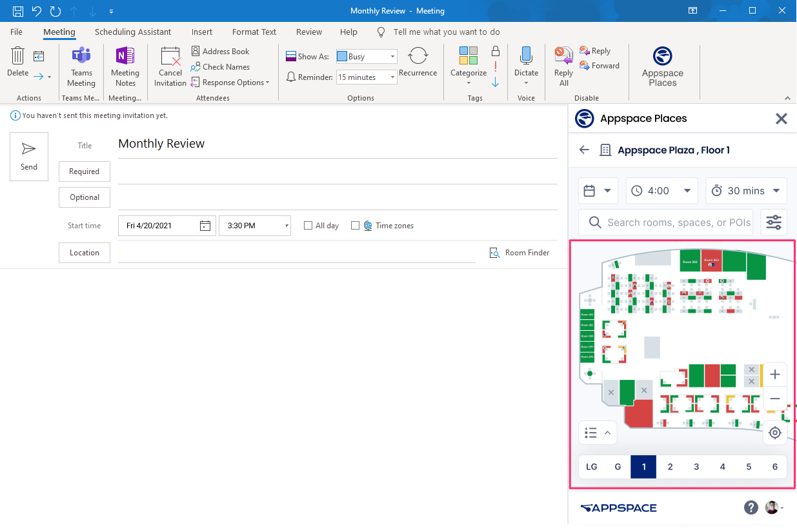Click the Location button

tap(85, 253)
